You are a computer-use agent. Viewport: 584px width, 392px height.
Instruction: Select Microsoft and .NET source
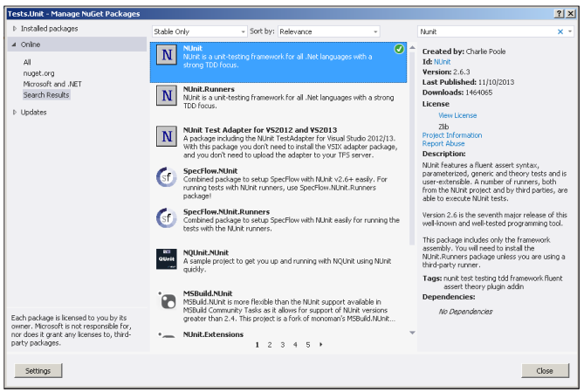52,84
